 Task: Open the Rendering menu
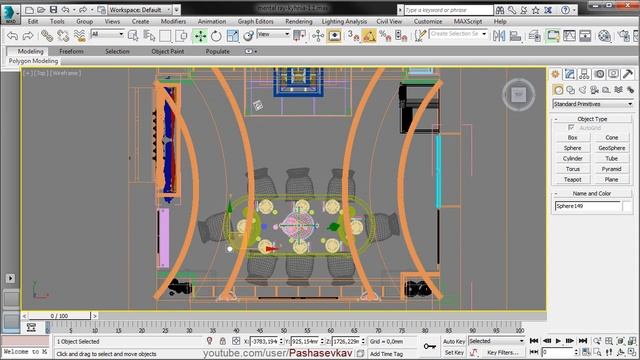298,21
